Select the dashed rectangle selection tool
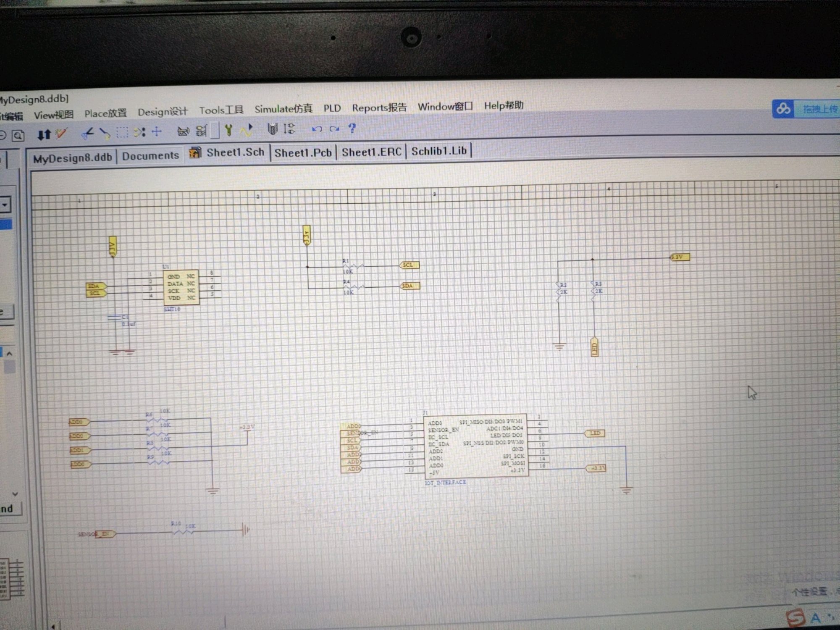This screenshot has height=630, width=840. pyautogui.click(x=122, y=133)
